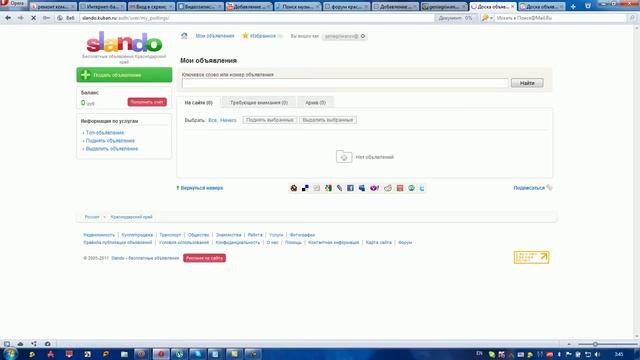The height and width of the screenshot is (360, 640).
Task: Click the Slando logo
Action: pos(124,42)
